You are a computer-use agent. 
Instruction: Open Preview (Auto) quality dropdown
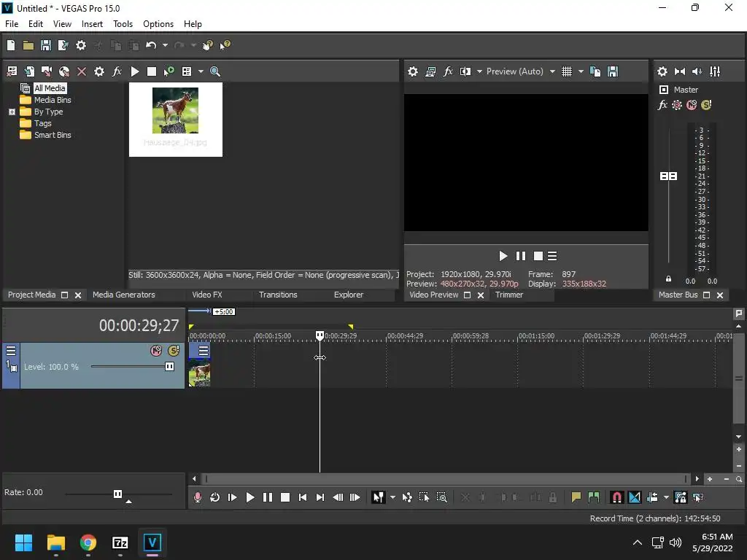520,71
